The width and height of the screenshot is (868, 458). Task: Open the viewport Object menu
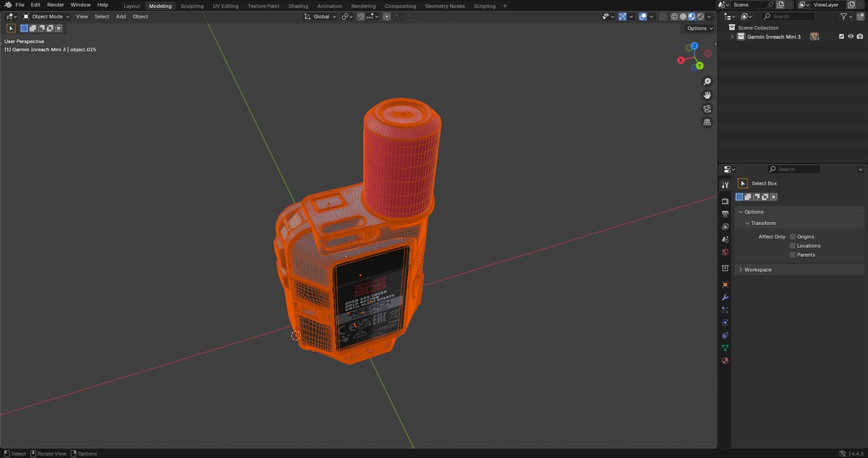point(140,17)
